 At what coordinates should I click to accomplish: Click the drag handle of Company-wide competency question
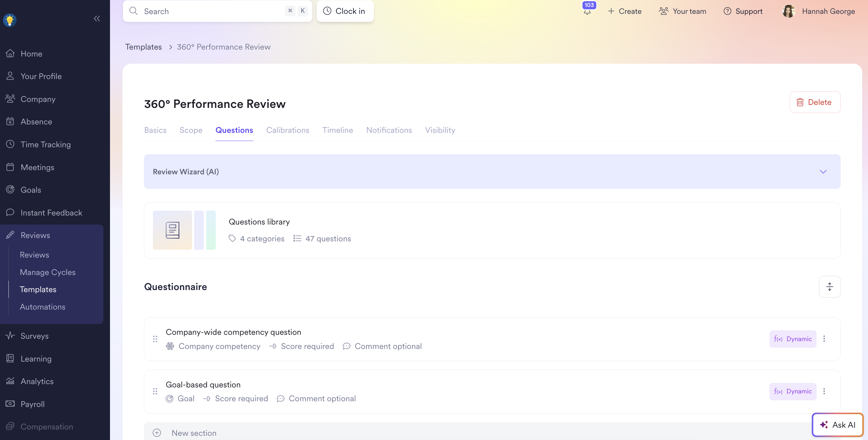(x=155, y=339)
